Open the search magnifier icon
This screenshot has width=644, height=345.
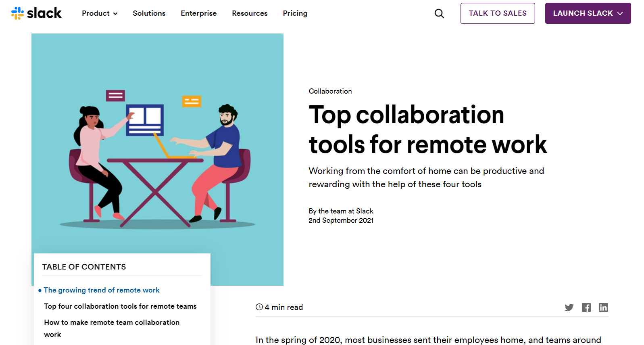439,14
